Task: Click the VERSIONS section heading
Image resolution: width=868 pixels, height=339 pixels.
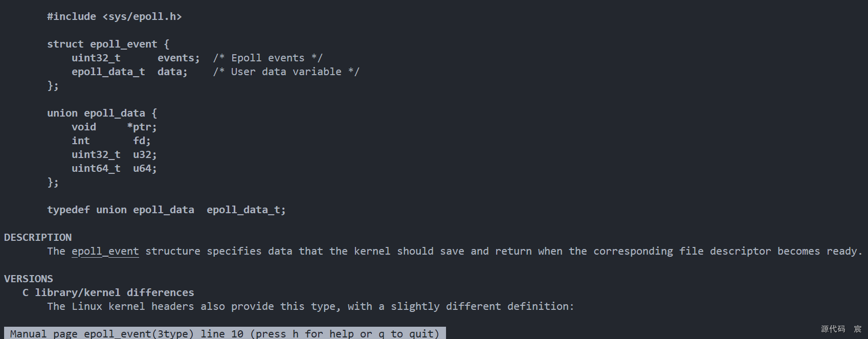Action: click(x=29, y=279)
